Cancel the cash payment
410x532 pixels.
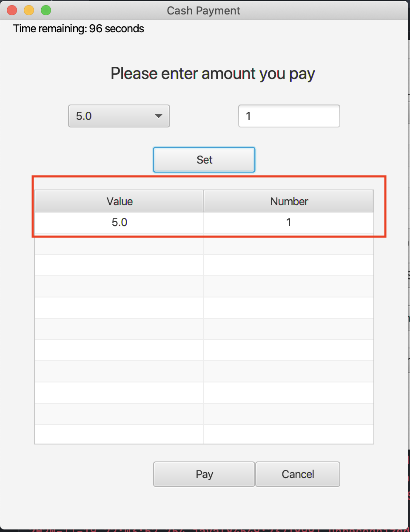coord(298,474)
